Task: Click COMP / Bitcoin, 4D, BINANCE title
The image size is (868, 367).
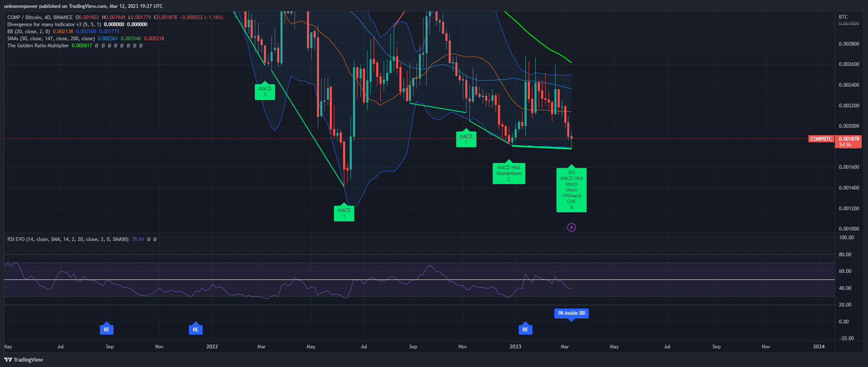Action: coord(40,17)
